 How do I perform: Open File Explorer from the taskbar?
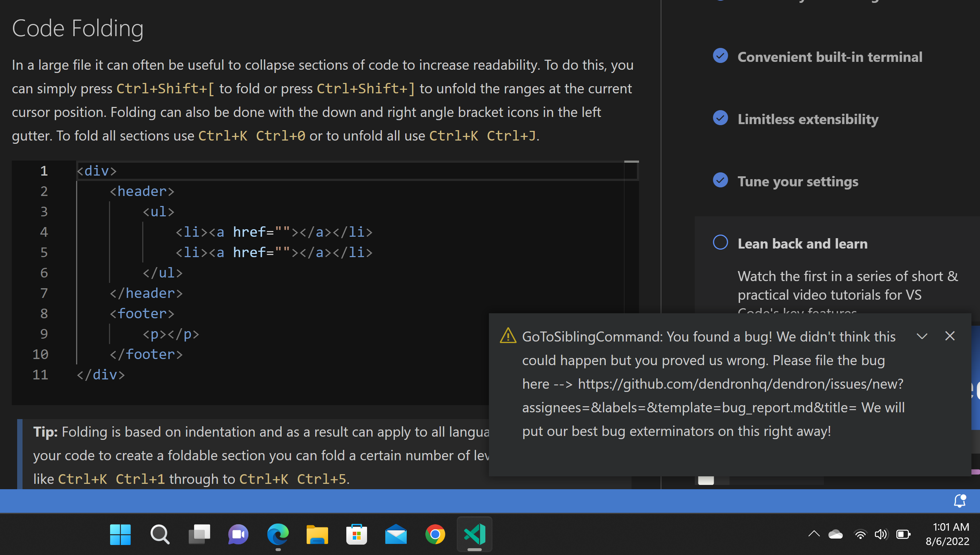tap(317, 534)
